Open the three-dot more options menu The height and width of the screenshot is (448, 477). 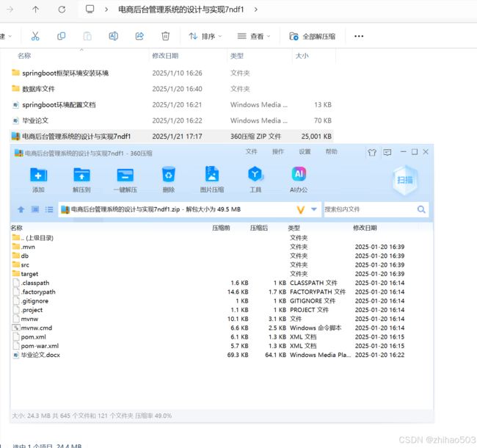[x=359, y=36]
